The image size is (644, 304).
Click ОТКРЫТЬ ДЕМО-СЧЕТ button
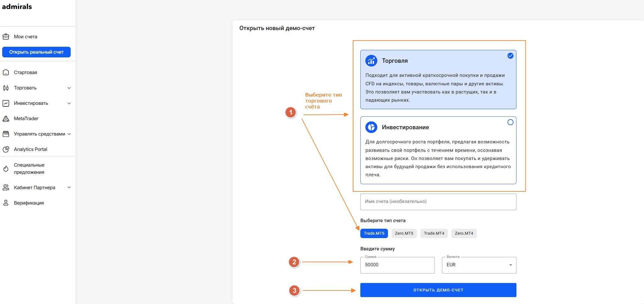click(438, 290)
